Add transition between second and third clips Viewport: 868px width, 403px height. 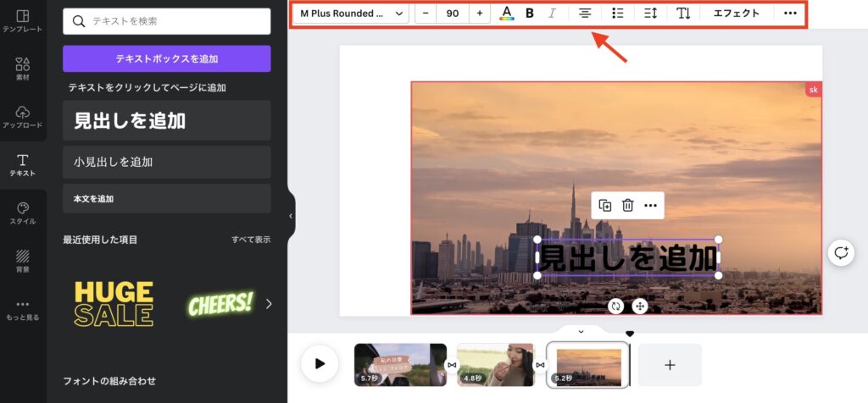(540, 365)
